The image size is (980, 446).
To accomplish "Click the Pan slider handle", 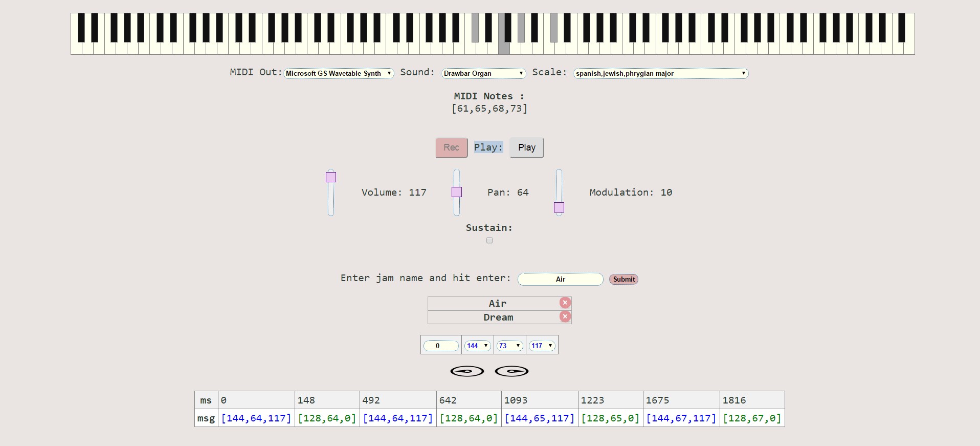I will click(457, 192).
